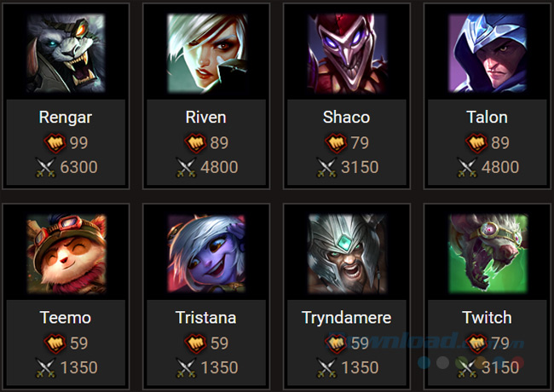Viewport: 554px width, 392px height.
Task: Click the crossed swords icon beside Teemo's 1350
Action: point(46,367)
